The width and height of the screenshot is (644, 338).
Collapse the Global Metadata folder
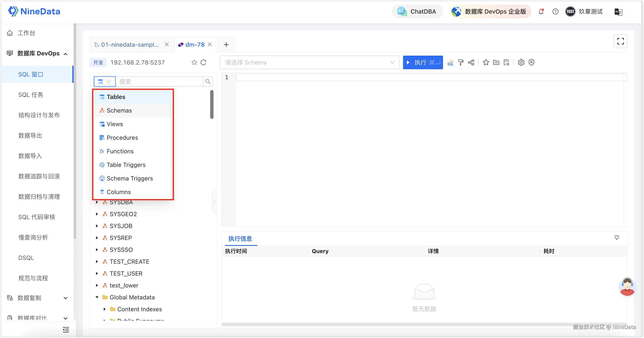97,297
